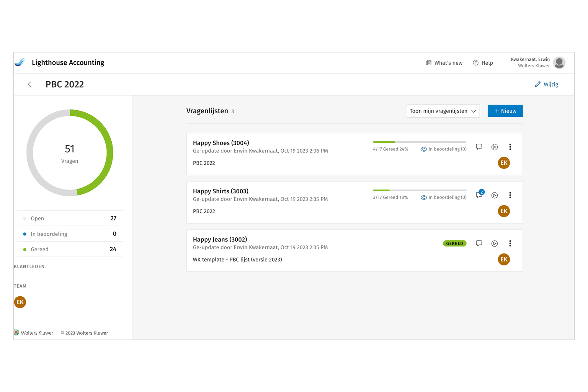
Task: Toggle In beoordeling eye on Happy Shoes
Action: [x=424, y=149]
